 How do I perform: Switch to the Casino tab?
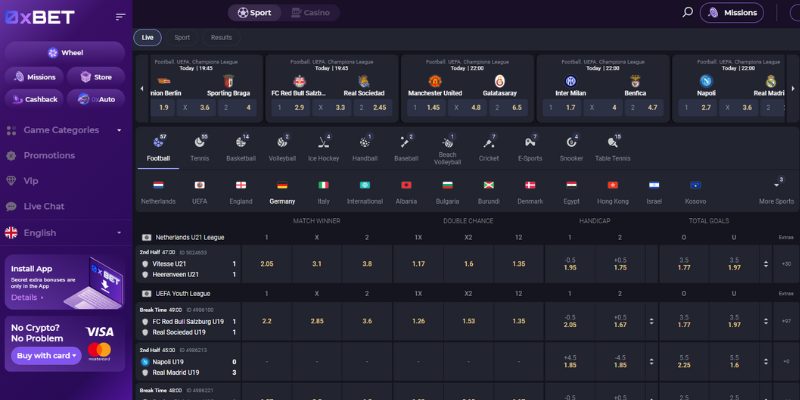(x=310, y=13)
